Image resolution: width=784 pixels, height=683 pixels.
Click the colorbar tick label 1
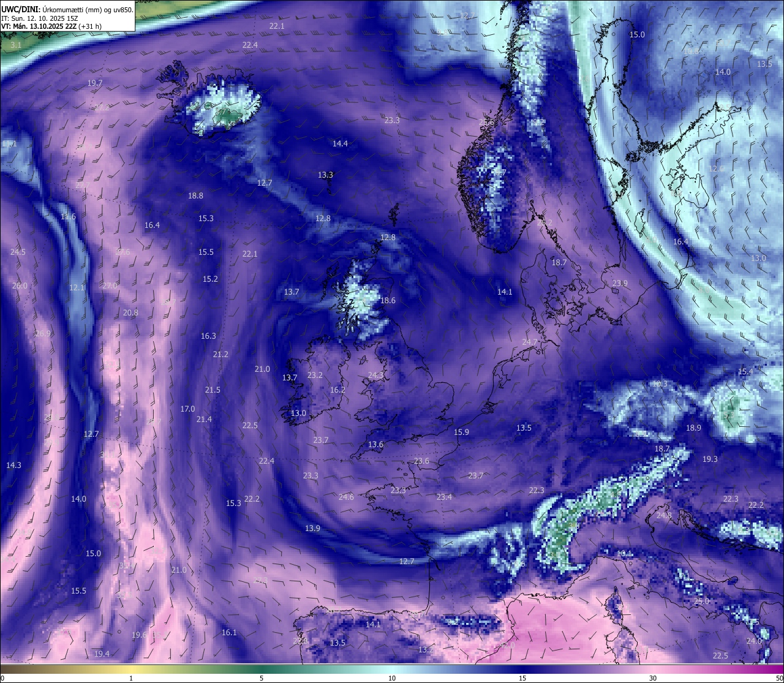coord(131,677)
